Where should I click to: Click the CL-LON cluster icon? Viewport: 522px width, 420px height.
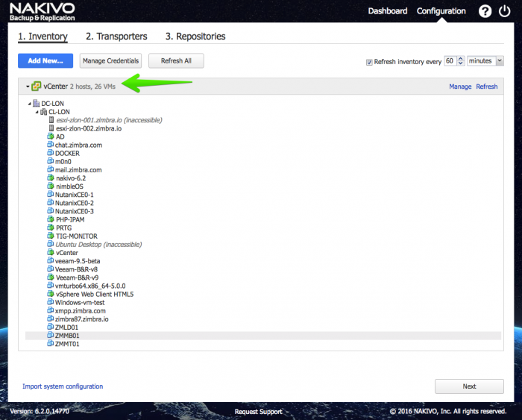pyautogui.click(x=43, y=112)
